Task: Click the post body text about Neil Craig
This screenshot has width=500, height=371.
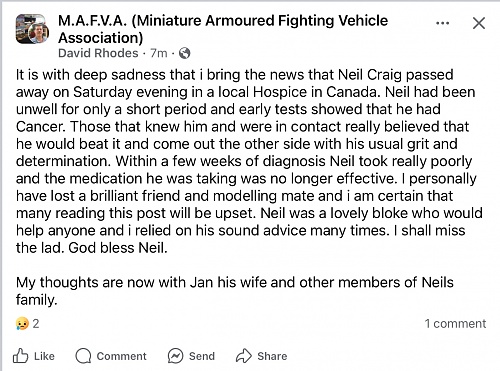Action: click(249, 161)
